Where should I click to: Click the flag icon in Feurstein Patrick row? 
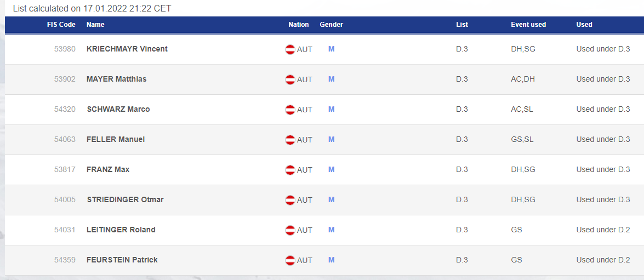[x=290, y=260]
